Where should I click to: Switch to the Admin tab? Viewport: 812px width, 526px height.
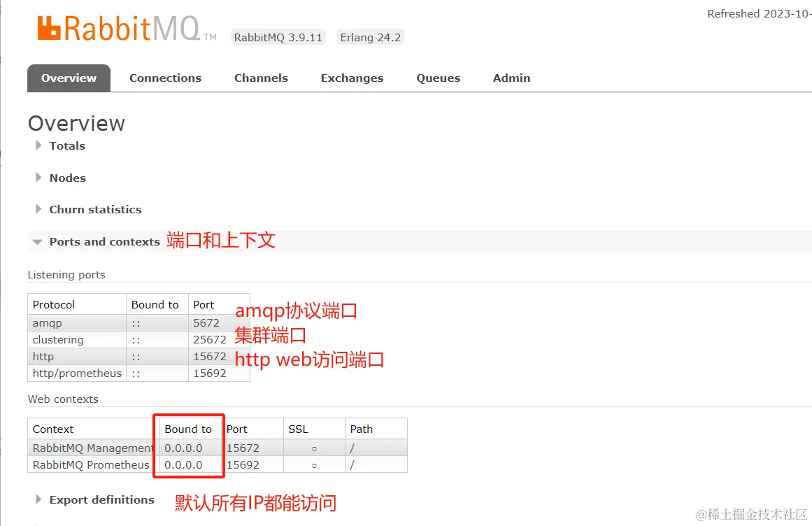point(512,78)
